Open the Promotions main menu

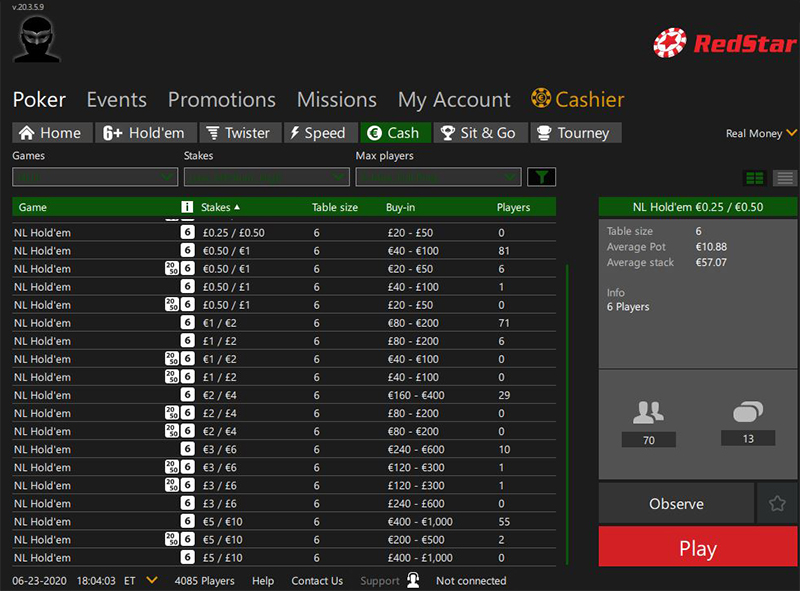[222, 100]
